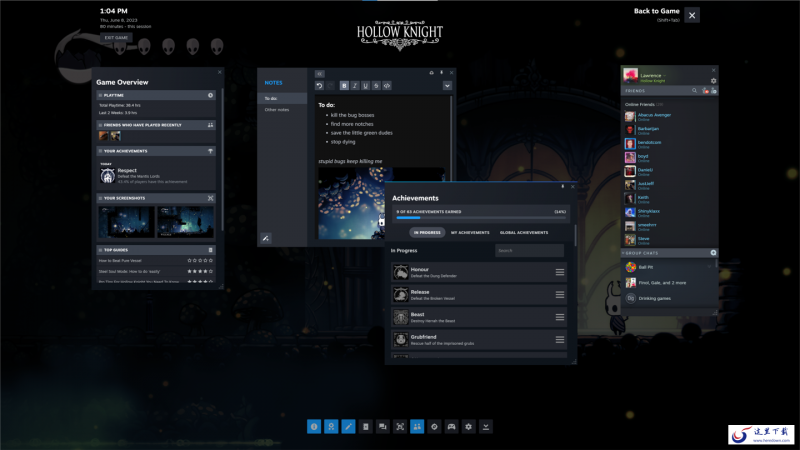This screenshot has width=800, height=450.
Task: Switch to GLOBAL ACHIEVEMENTS tab
Action: click(x=524, y=233)
